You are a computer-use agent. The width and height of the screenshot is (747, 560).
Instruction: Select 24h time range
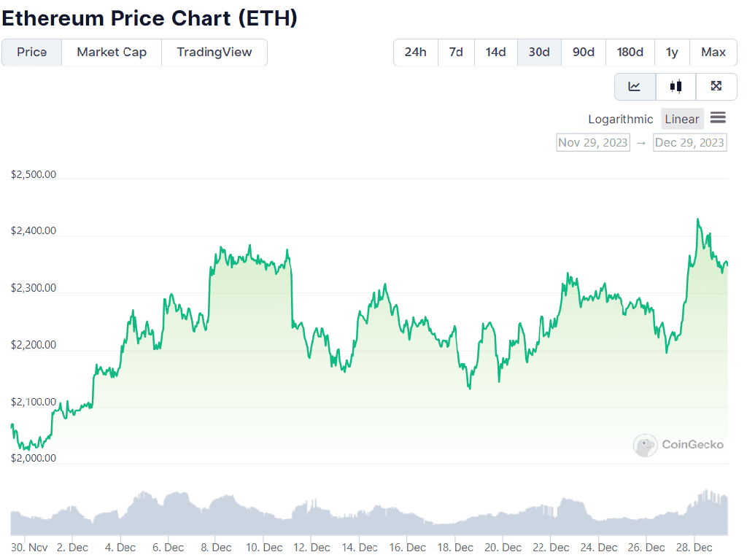point(415,52)
